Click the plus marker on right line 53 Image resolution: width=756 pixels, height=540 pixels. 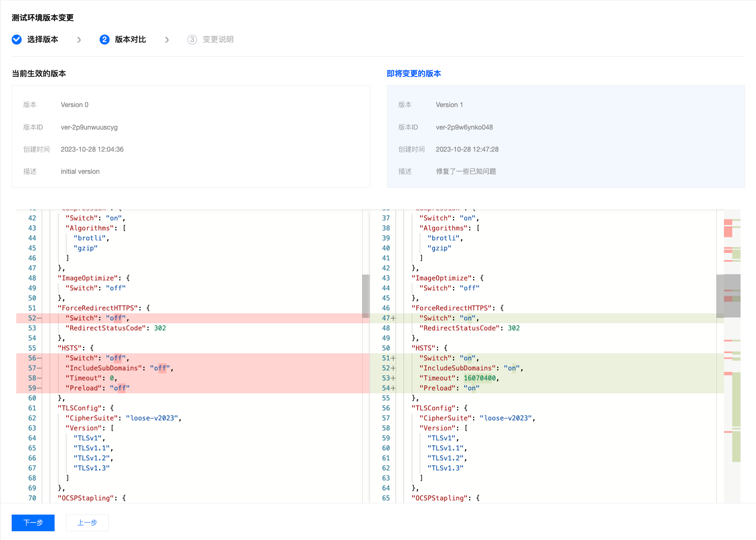tap(393, 378)
